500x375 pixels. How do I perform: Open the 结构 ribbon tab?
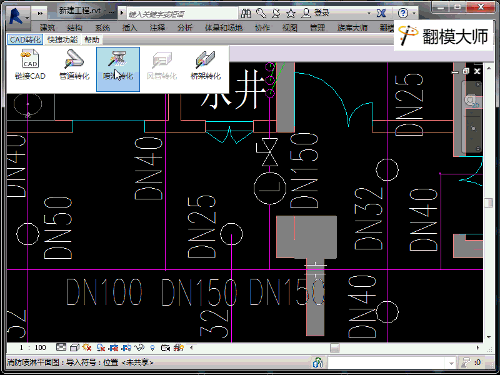tap(74, 27)
